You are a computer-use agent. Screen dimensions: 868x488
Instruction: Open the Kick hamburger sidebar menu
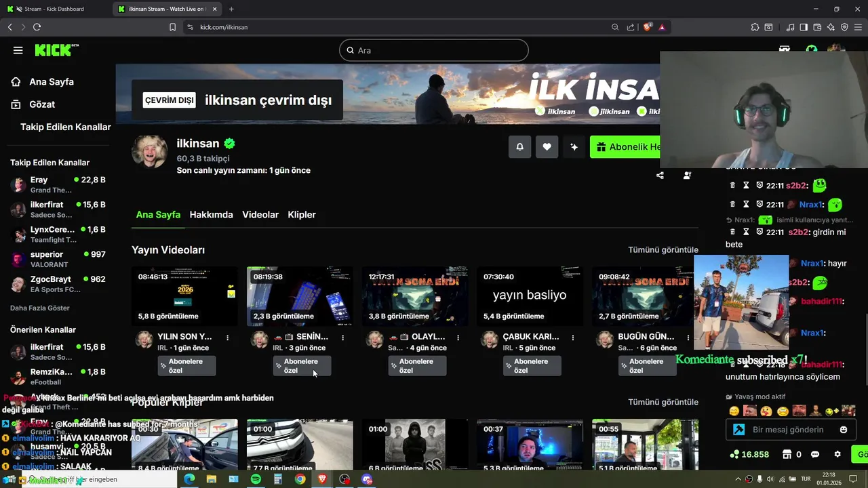tap(18, 50)
